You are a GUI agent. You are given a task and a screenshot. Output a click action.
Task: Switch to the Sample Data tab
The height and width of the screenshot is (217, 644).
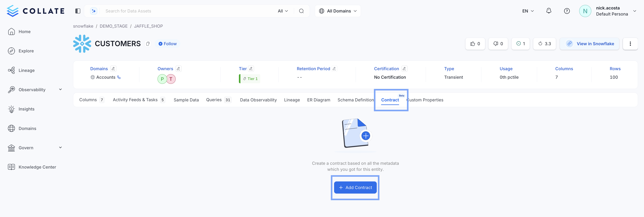pos(186,100)
